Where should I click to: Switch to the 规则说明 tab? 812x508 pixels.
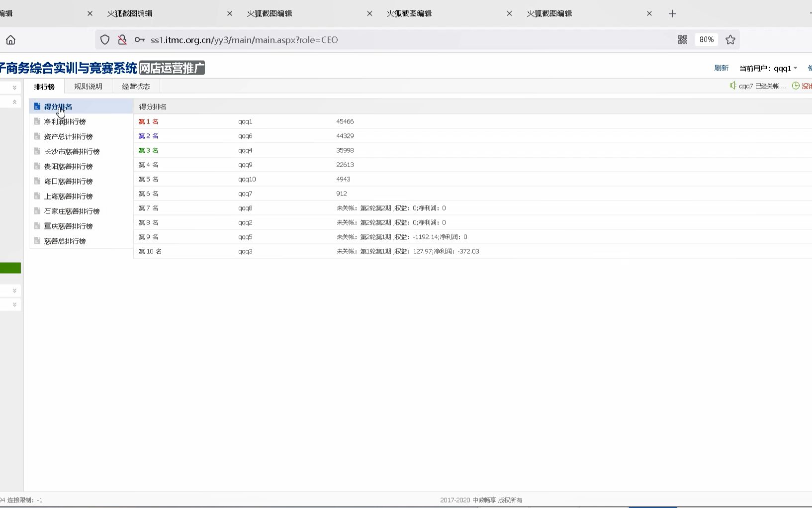[88, 87]
